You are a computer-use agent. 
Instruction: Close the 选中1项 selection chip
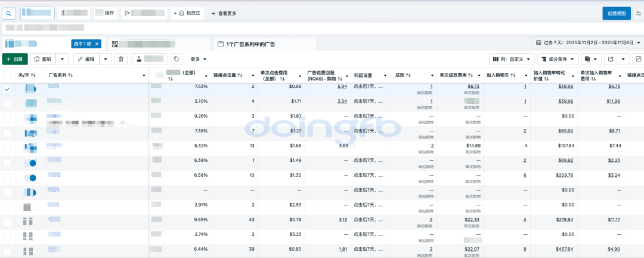click(97, 44)
